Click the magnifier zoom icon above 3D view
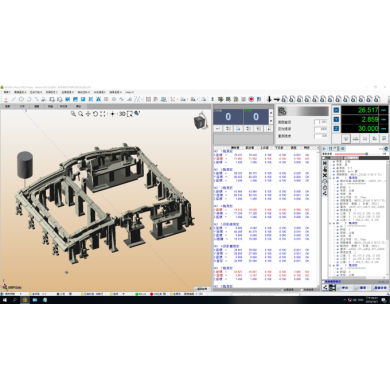The height and width of the screenshot is (390, 390). 81,114
